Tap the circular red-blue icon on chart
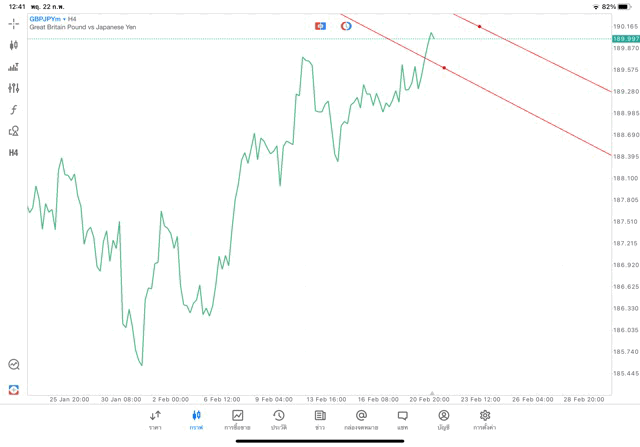The width and height of the screenshot is (640, 447). tap(346, 25)
